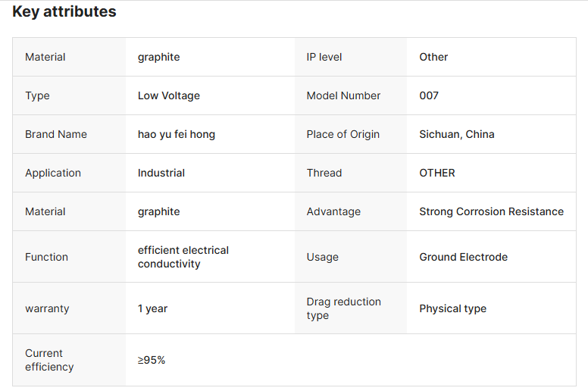
Task: Select model number 007
Action: tap(428, 95)
